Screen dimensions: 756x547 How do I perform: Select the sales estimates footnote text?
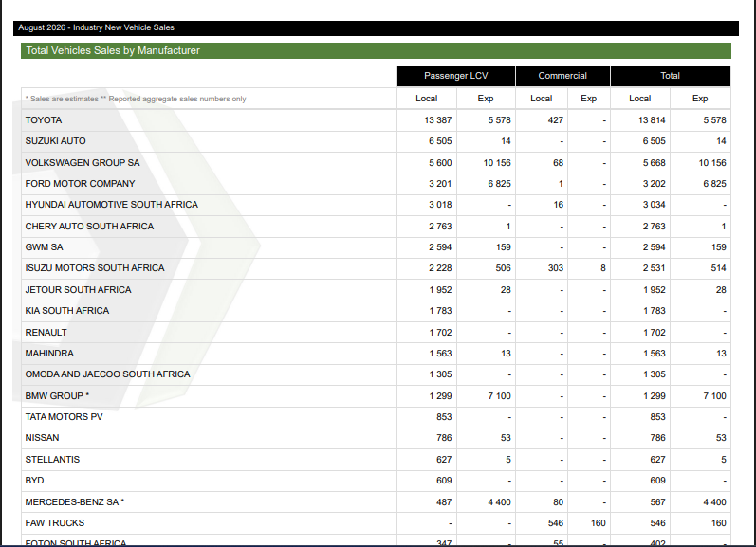click(x=136, y=99)
